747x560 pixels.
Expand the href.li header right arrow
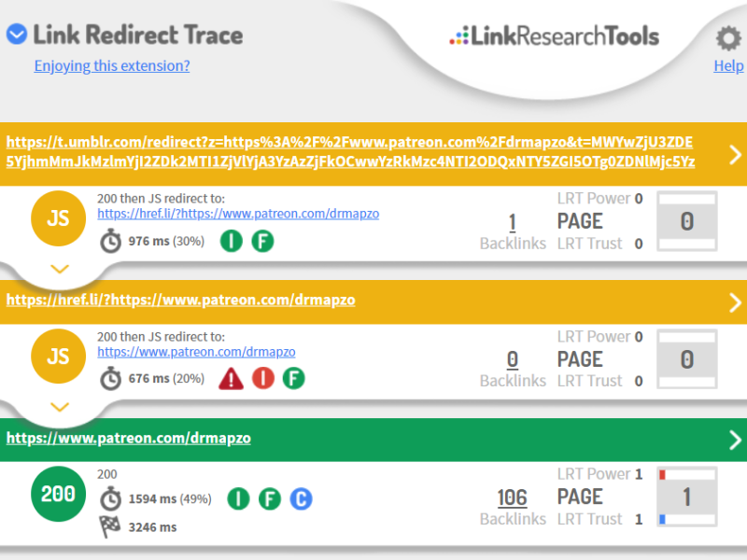(x=735, y=301)
